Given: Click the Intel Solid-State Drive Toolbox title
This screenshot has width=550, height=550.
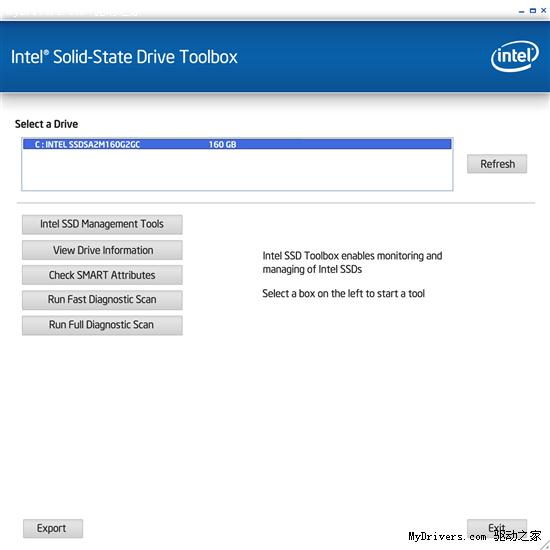Looking at the screenshot, I should 124,57.
